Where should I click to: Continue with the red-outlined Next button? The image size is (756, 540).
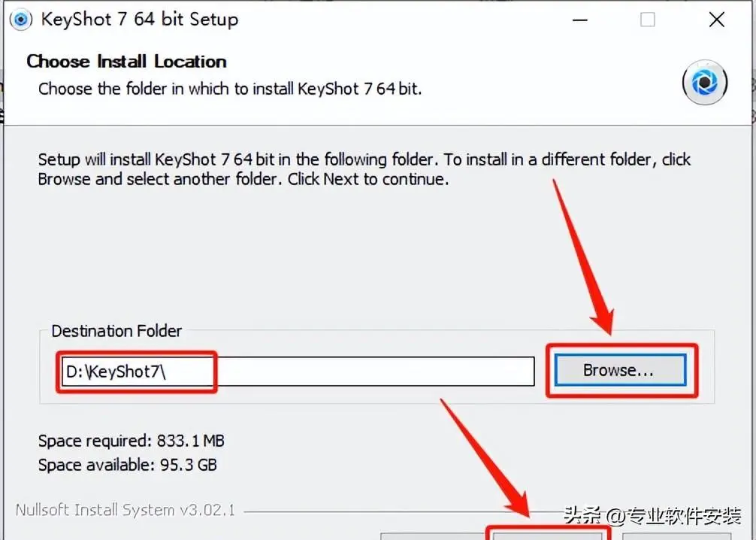(x=548, y=536)
